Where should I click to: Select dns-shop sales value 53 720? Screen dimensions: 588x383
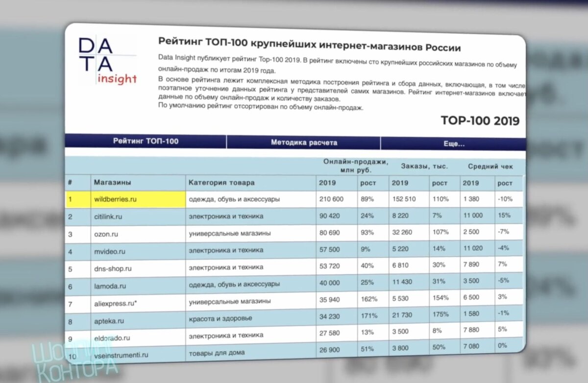331,267
